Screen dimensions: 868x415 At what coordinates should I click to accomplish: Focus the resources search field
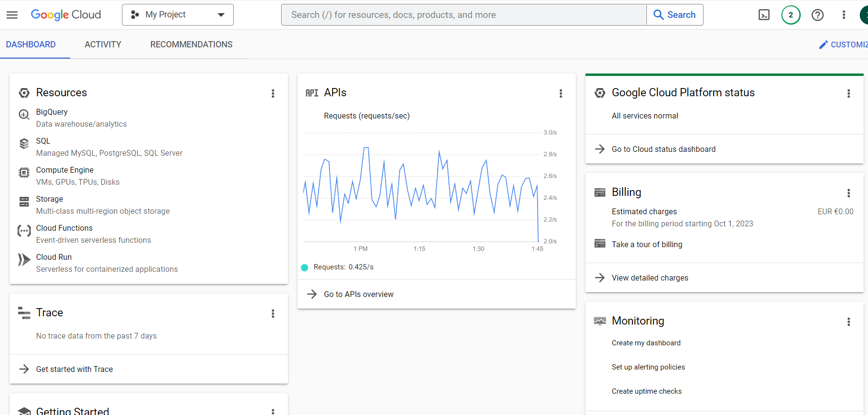[464, 15]
